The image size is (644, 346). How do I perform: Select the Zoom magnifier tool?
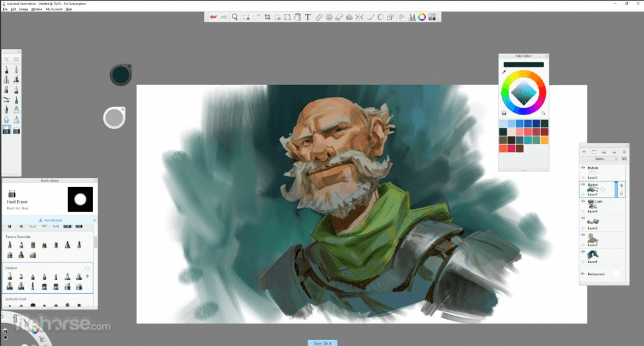tap(235, 17)
